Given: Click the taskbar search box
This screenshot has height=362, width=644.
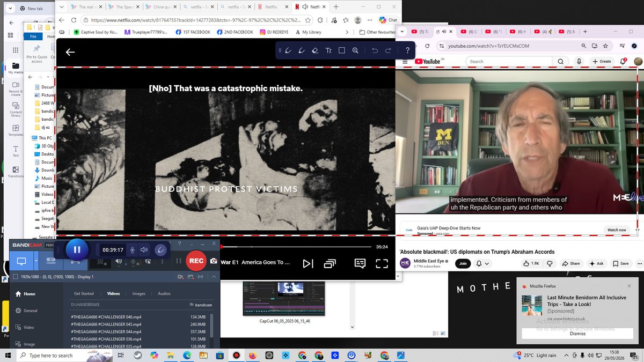Looking at the screenshot, I should point(65,355).
